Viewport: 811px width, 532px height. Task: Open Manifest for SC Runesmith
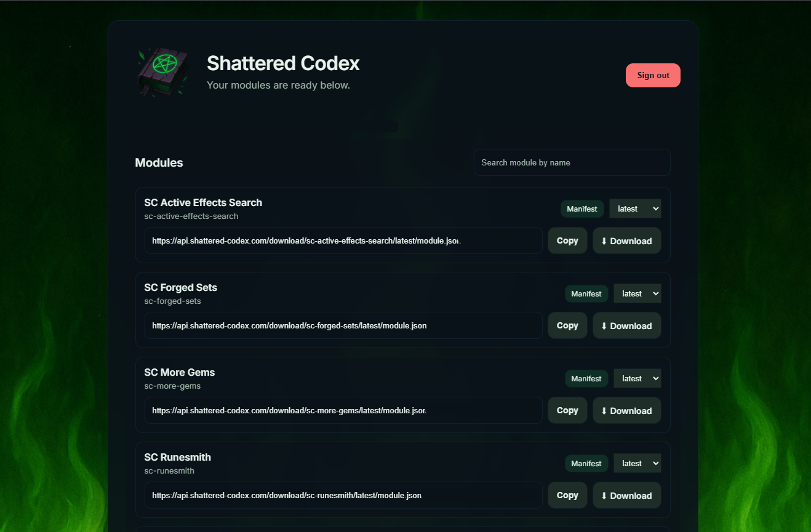click(586, 463)
